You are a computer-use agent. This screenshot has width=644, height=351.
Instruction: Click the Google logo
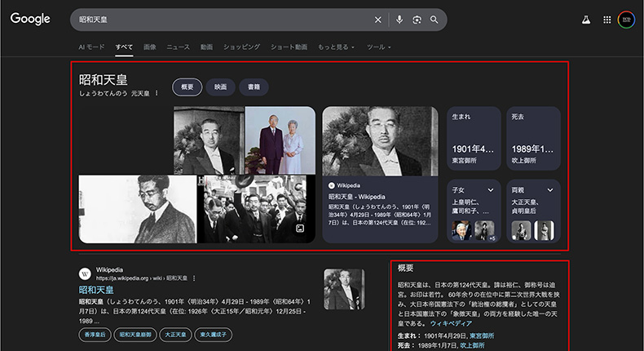click(x=30, y=20)
